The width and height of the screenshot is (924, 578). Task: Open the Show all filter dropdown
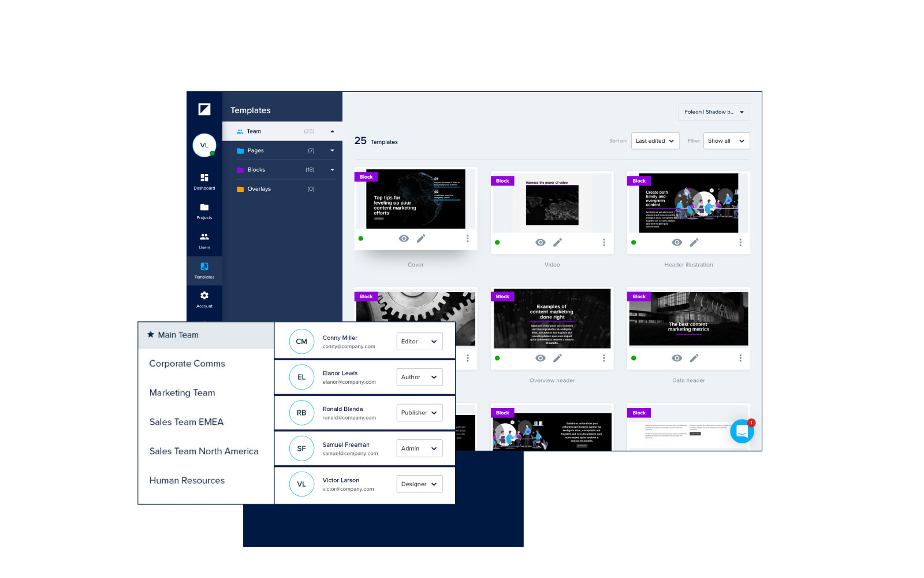(x=726, y=140)
